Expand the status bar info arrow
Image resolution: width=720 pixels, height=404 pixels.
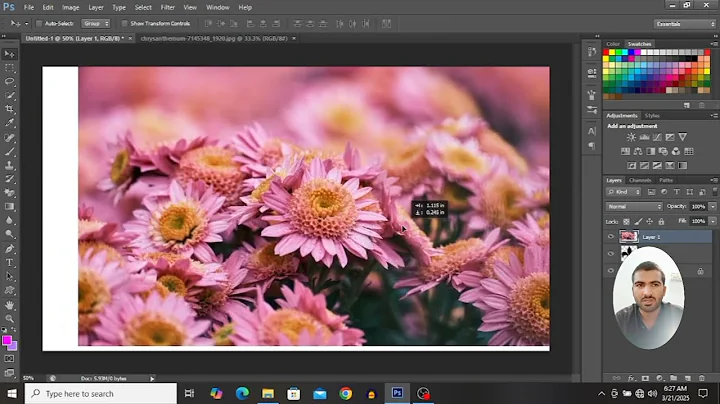click(x=152, y=379)
